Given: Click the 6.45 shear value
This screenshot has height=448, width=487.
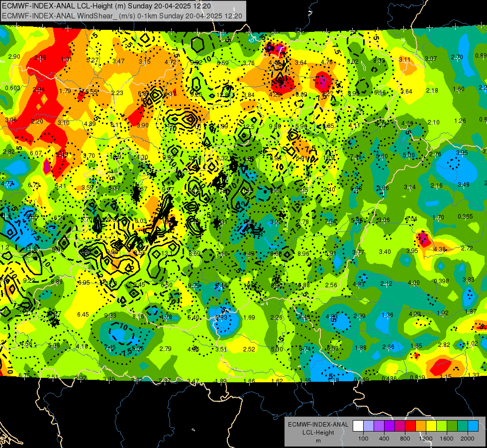Looking at the screenshot, I should (x=83, y=314).
